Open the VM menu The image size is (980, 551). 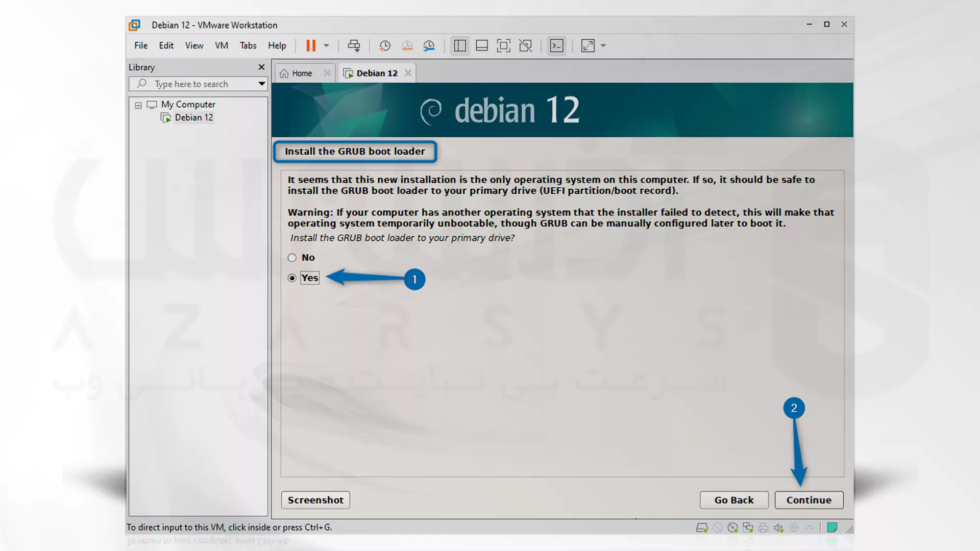pyautogui.click(x=222, y=45)
